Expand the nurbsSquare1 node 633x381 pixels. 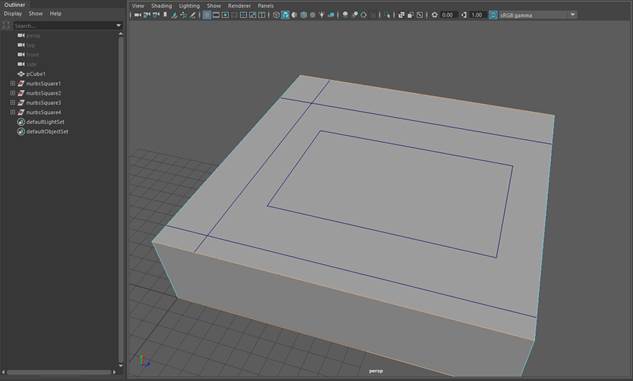tap(13, 84)
